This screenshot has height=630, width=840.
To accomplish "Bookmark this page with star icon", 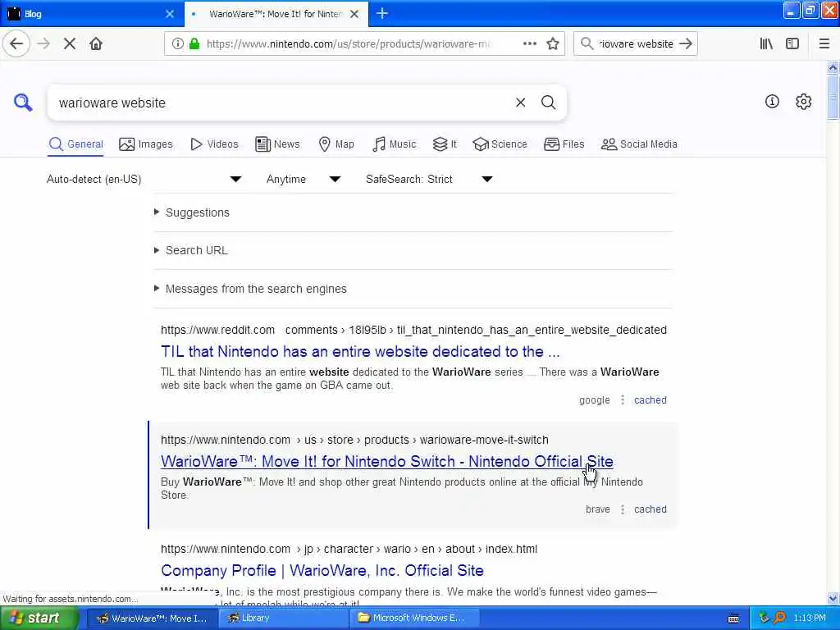I will [553, 44].
